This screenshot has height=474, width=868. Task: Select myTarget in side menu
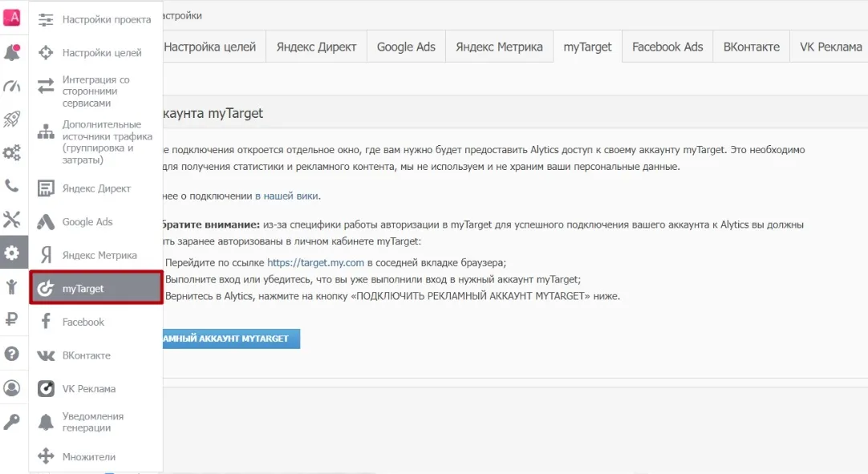[x=95, y=288]
